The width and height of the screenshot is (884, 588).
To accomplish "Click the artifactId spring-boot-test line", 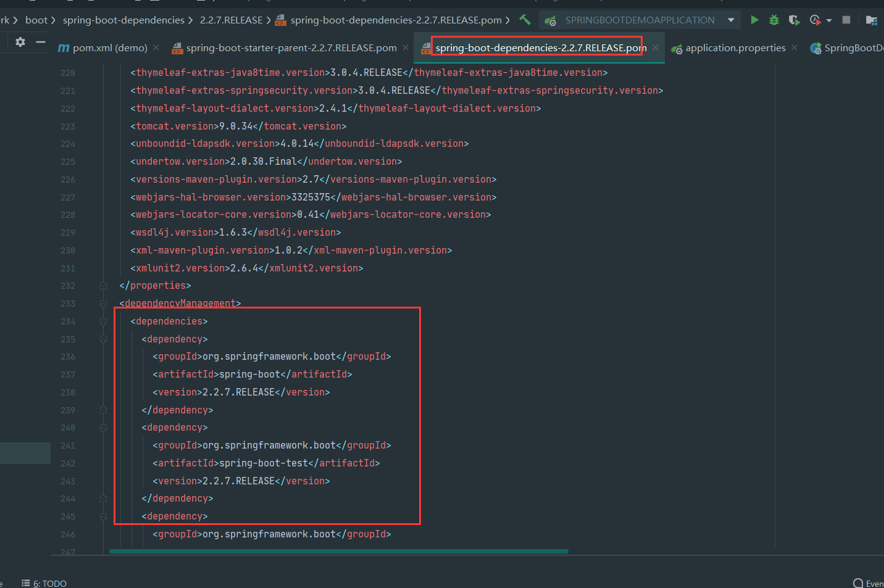I will tap(266, 463).
